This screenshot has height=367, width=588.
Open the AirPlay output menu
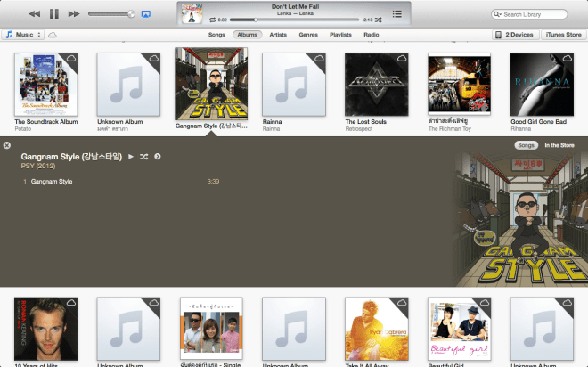tap(146, 14)
